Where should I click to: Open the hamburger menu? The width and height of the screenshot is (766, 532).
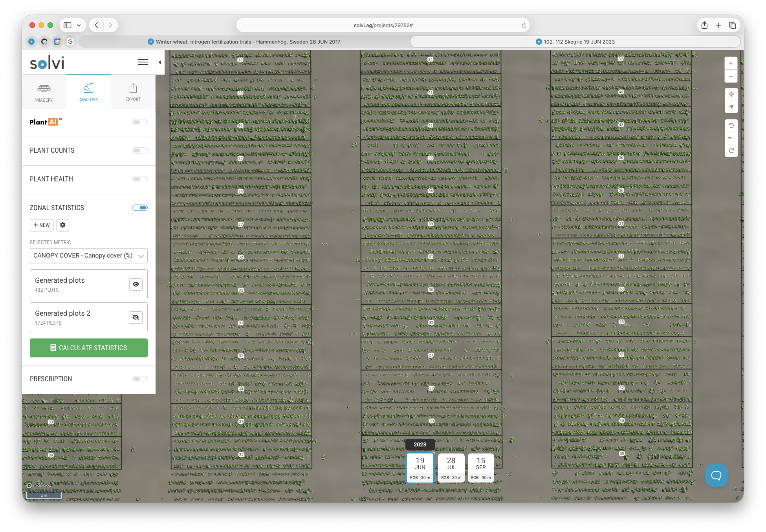[143, 62]
